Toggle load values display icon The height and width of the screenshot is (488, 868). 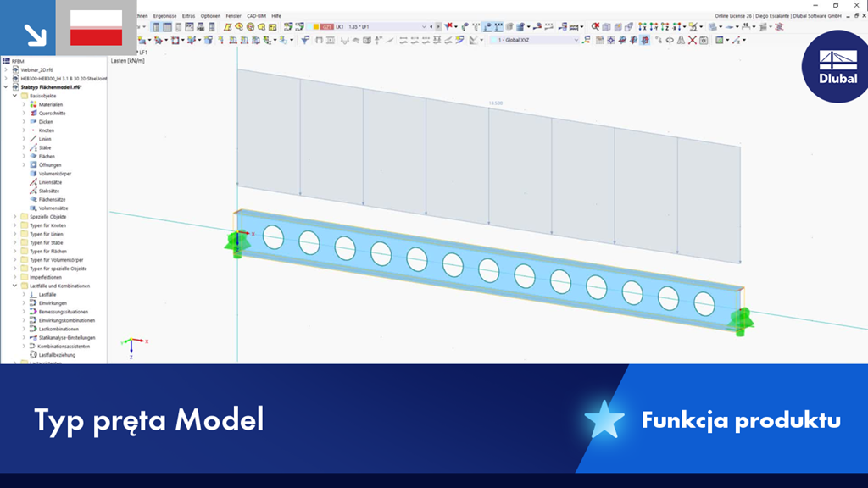point(498,26)
